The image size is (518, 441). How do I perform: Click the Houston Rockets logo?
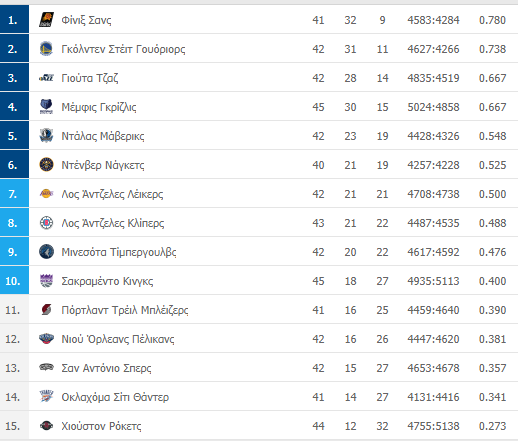46,426
